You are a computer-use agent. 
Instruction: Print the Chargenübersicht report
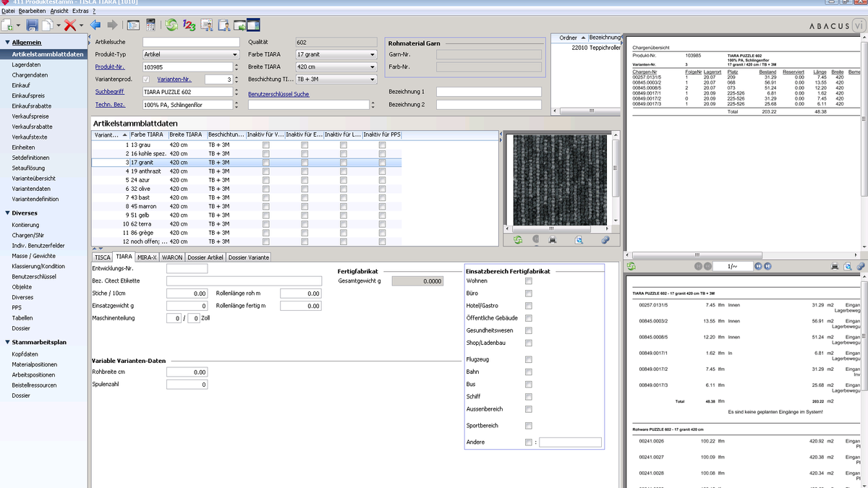pyautogui.click(x=834, y=266)
